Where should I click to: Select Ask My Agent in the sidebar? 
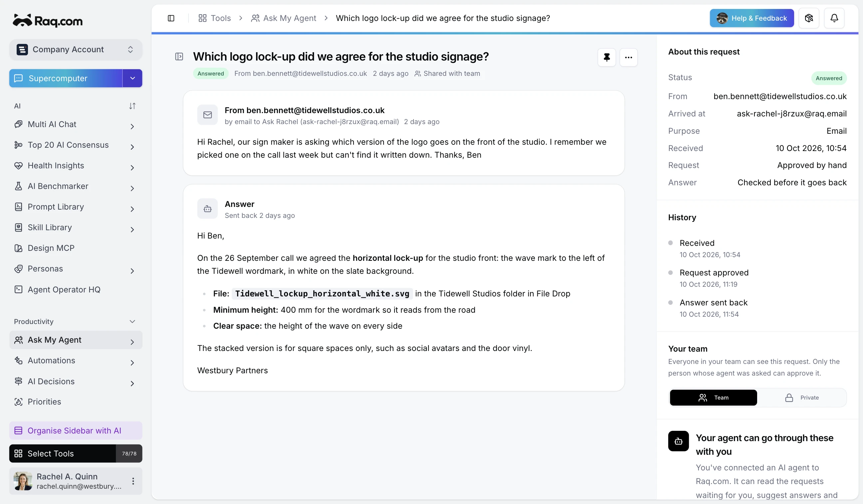(76, 340)
